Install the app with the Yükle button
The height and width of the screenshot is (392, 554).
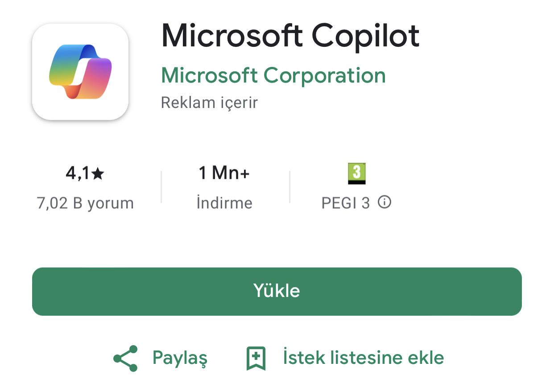tap(277, 292)
